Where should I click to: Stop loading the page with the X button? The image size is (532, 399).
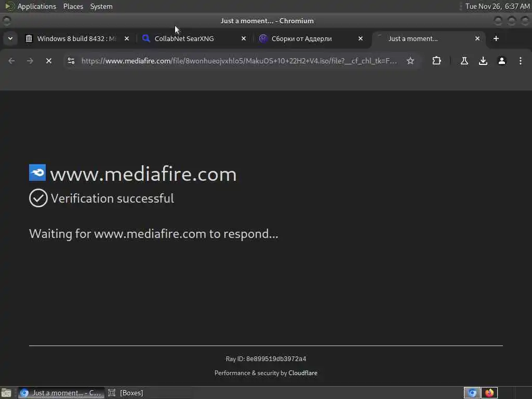(x=49, y=61)
